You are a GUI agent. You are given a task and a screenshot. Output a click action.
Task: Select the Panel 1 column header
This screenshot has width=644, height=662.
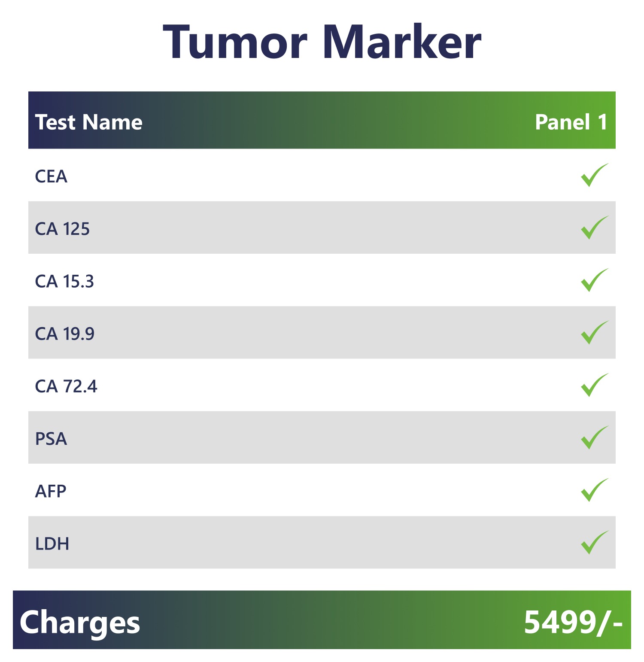coord(571,122)
